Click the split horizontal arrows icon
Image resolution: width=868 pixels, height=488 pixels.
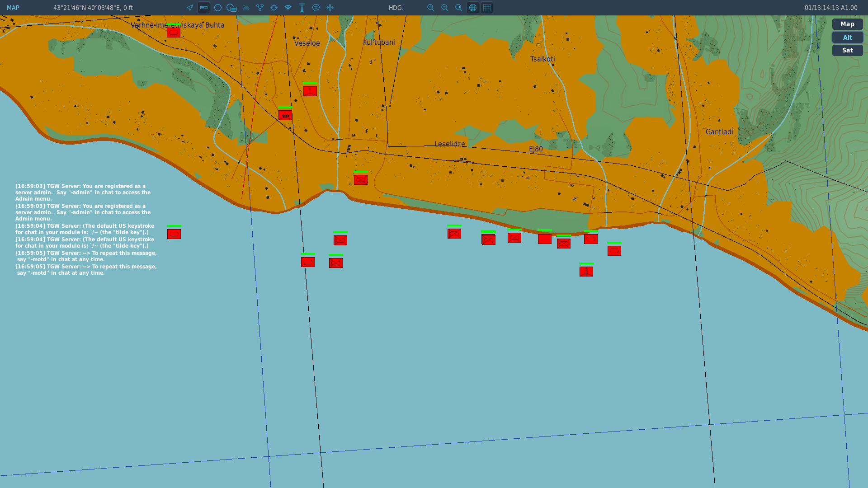pyautogui.click(x=330, y=8)
